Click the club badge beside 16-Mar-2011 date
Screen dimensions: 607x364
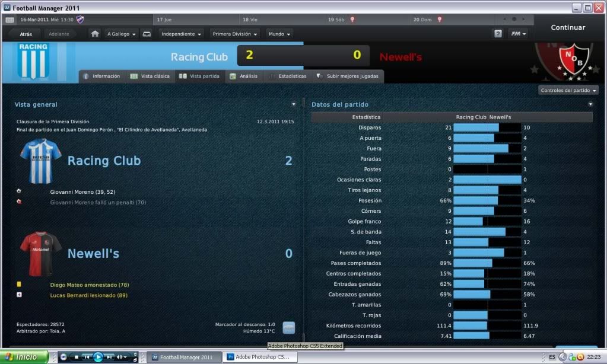[x=80, y=20]
